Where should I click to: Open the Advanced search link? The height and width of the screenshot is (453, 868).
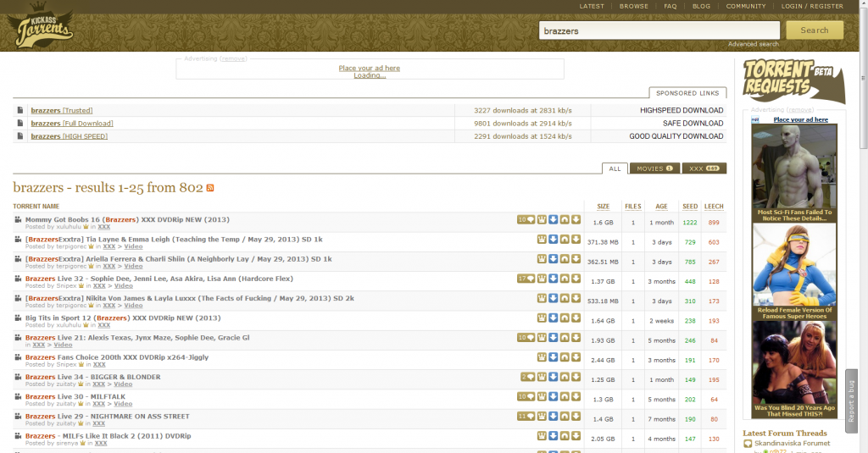tap(754, 44)
